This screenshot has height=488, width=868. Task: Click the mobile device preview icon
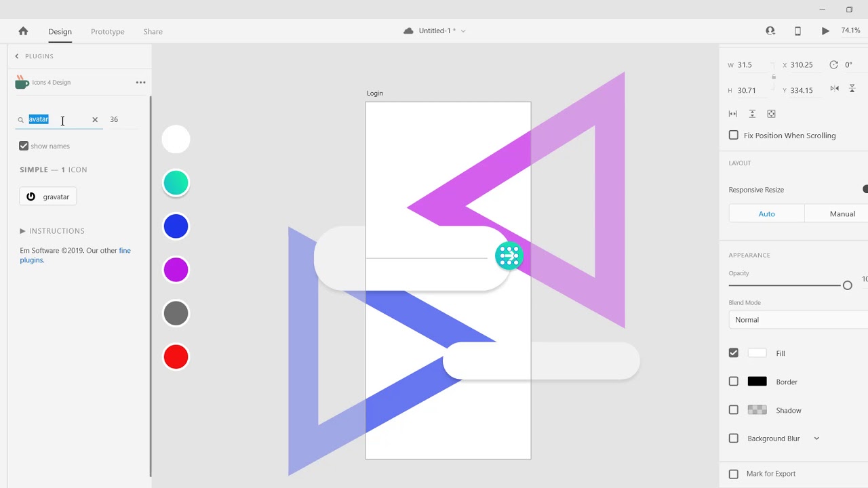tap(797, 31)
